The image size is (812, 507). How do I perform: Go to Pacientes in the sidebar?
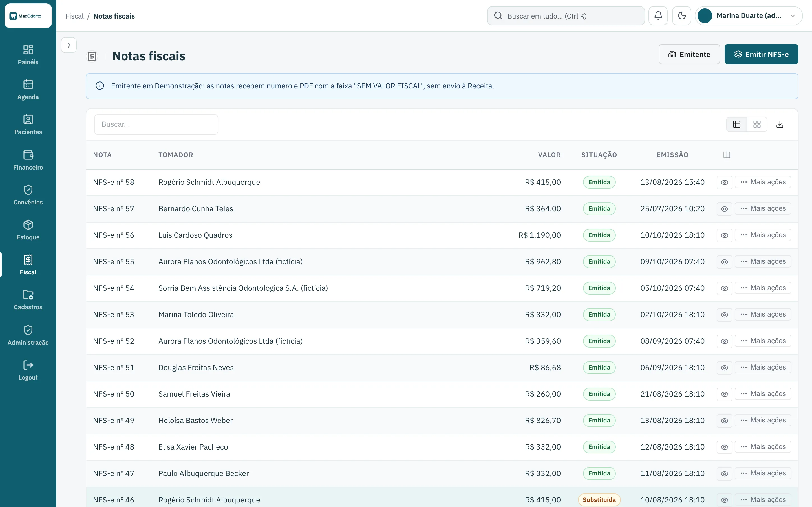[x=28, y=125]
